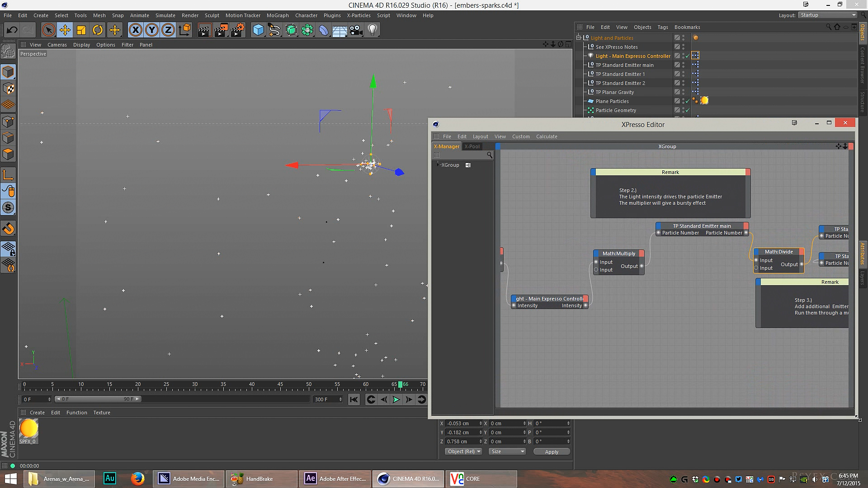The height and width of the screenshot is (488, 868).
Task: Collapse the Light and Particles group
Action: 579,38
